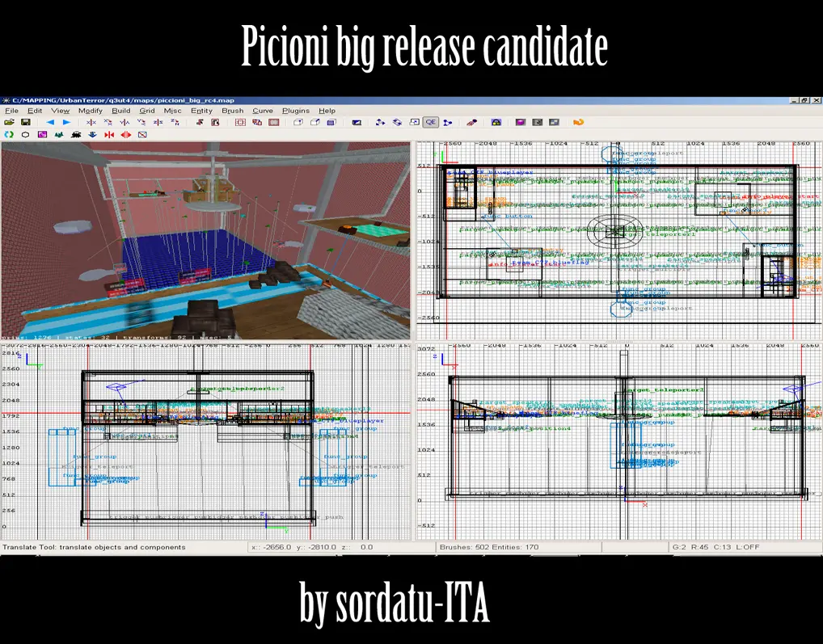823x644 pixels.
Task: Save the map with the floppy disk icon
Action: (26, 123)
